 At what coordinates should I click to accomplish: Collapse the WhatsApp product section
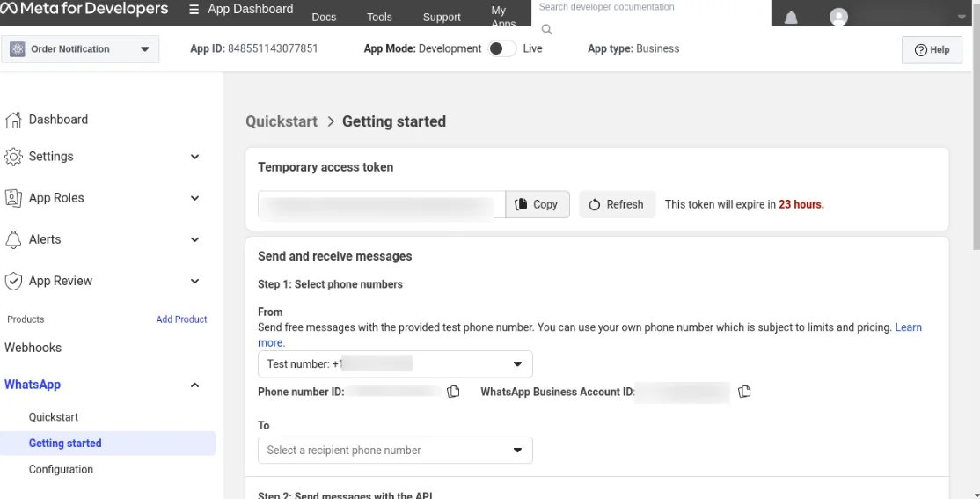[x=195, y=385]
